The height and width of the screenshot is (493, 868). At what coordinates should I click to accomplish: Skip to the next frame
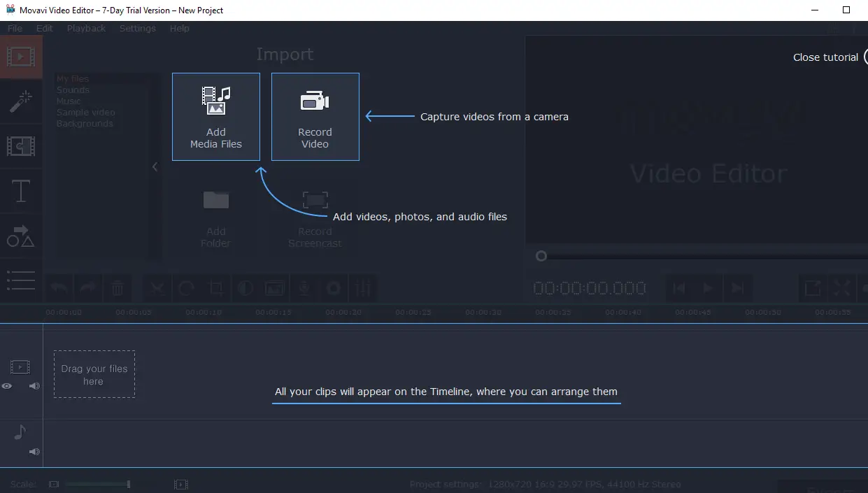coord(737,287)
